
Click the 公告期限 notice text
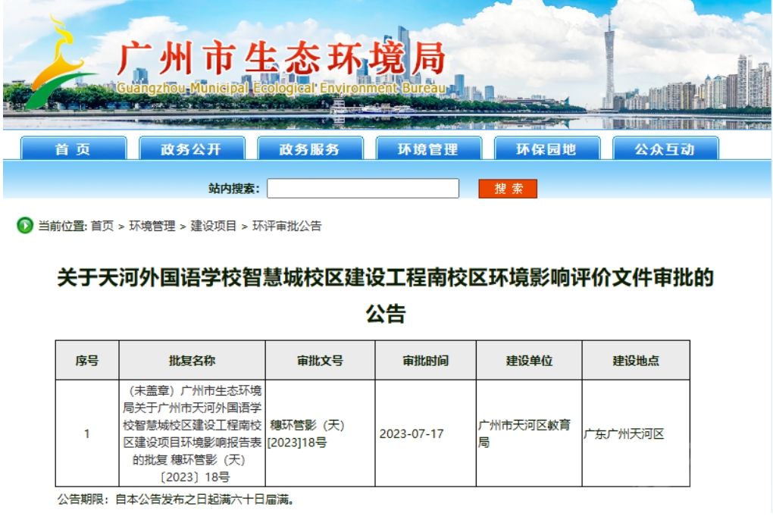tap(176, 499)
